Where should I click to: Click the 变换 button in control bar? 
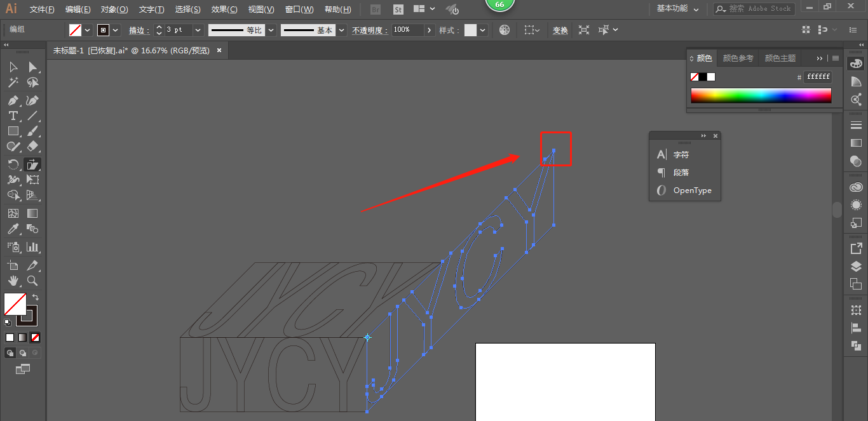click(560, 30)
